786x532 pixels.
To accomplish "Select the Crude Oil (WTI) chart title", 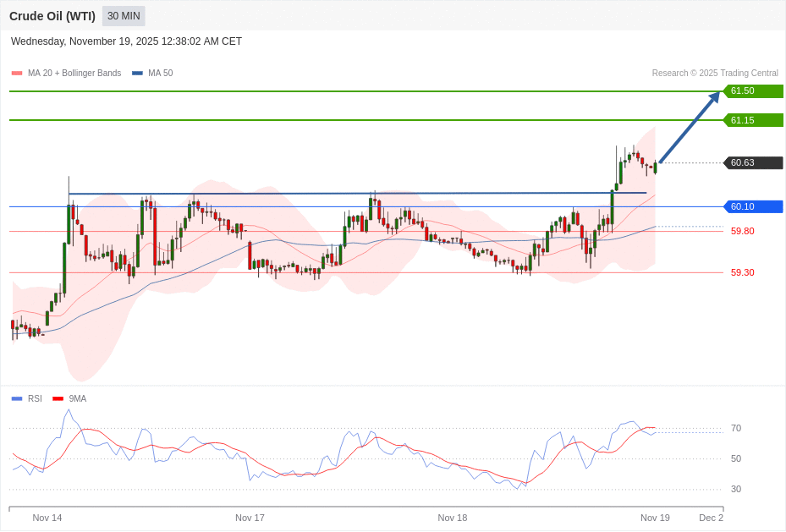I will point(52,16).
